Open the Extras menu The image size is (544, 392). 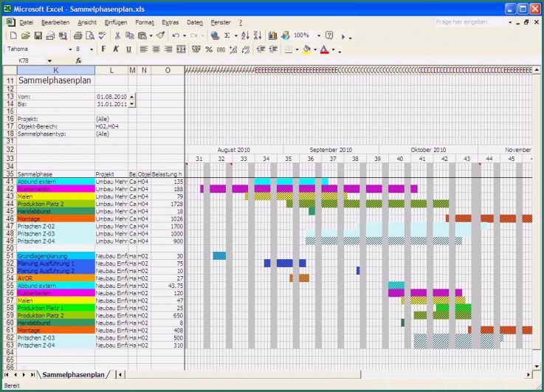pyautogui.click(x=170, y=23)
